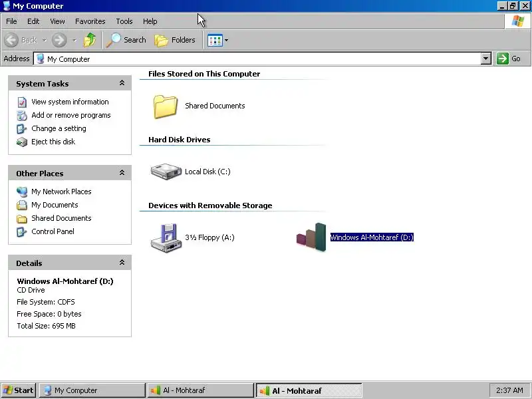Click the Change a setting icon
This screenshot has height=399, width=532.
pyautogui.click(x=22, y=128)
